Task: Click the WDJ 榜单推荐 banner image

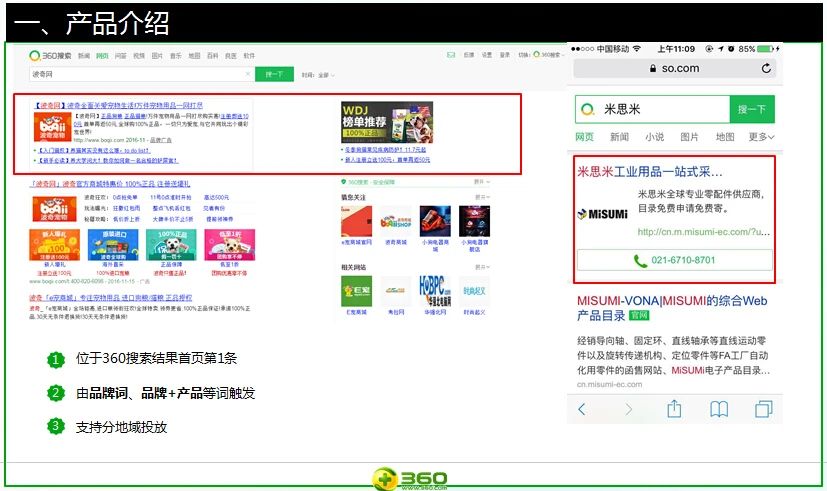Action: 385,123
